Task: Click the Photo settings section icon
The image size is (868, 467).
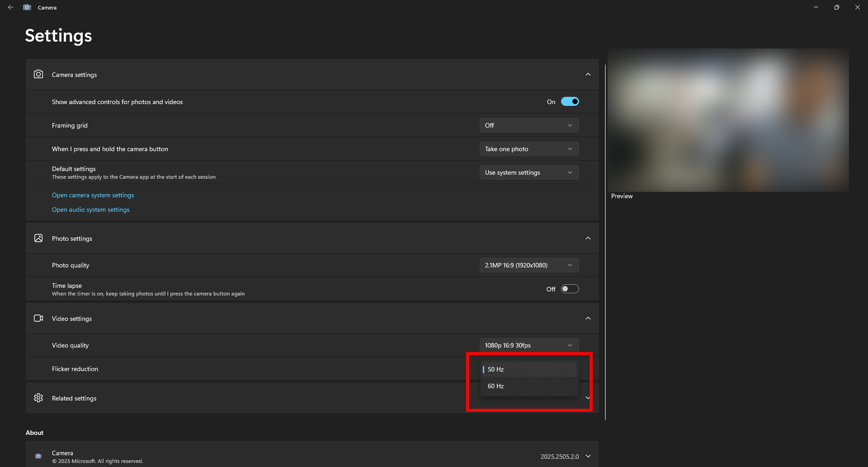Action: [x=38, y=238]
